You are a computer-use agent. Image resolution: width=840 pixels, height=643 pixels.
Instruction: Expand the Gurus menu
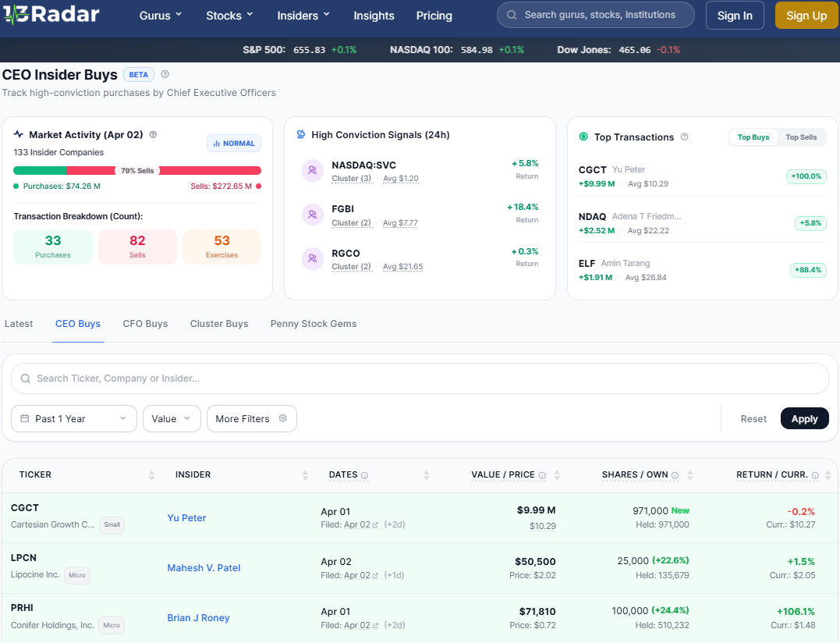(161, 16)
